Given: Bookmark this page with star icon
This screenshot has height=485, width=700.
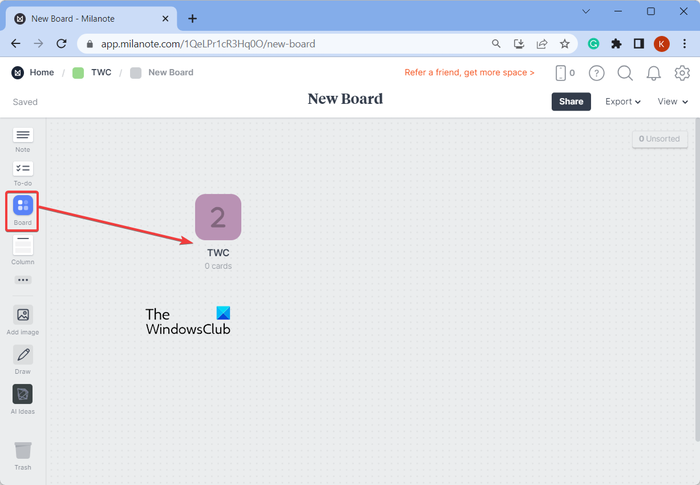Looking at the screenshot, I should pyautogui.click(x=565, y=44).
